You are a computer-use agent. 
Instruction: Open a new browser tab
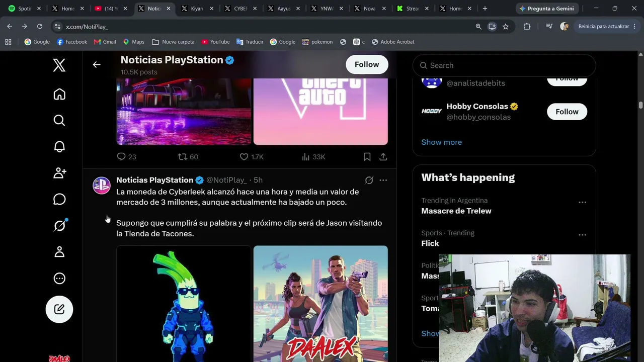(485, 9)
